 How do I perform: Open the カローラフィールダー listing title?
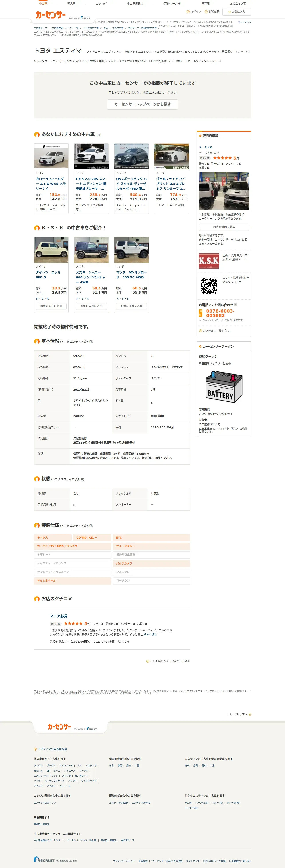click(51, 184)
